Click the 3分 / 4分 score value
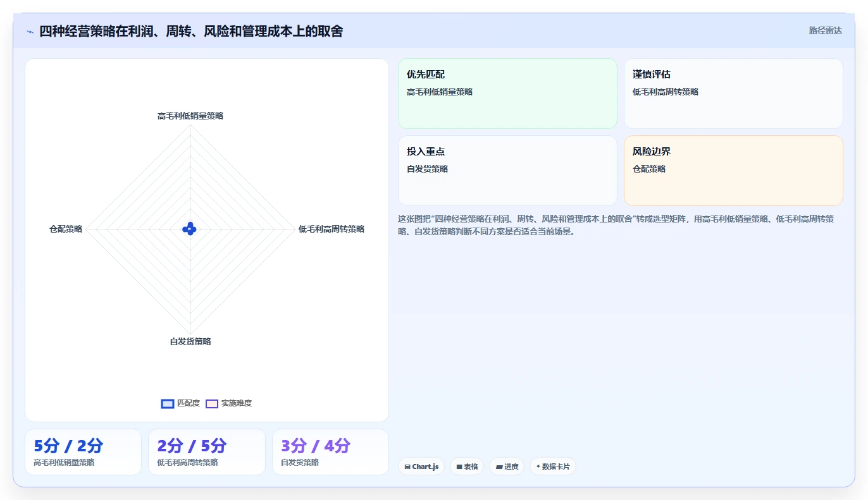 (316, 446)
